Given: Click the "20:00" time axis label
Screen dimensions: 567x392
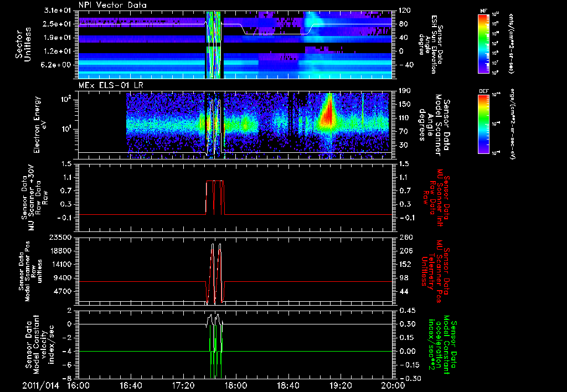Looking at the screenshot, I should click(x=393, y=385).
